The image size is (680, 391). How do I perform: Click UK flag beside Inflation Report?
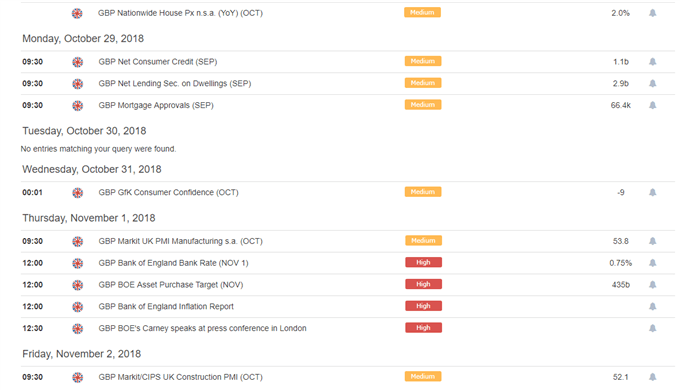[78, 307]
